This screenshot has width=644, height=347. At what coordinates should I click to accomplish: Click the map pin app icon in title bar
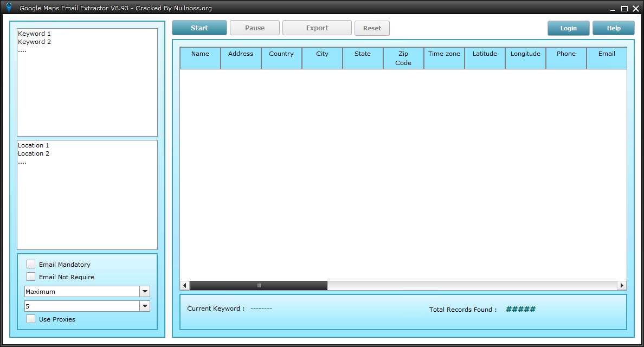[x=9, y=8]
